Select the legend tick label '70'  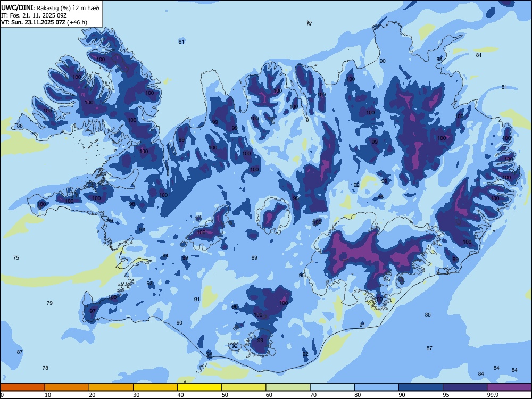coord(313,395)
